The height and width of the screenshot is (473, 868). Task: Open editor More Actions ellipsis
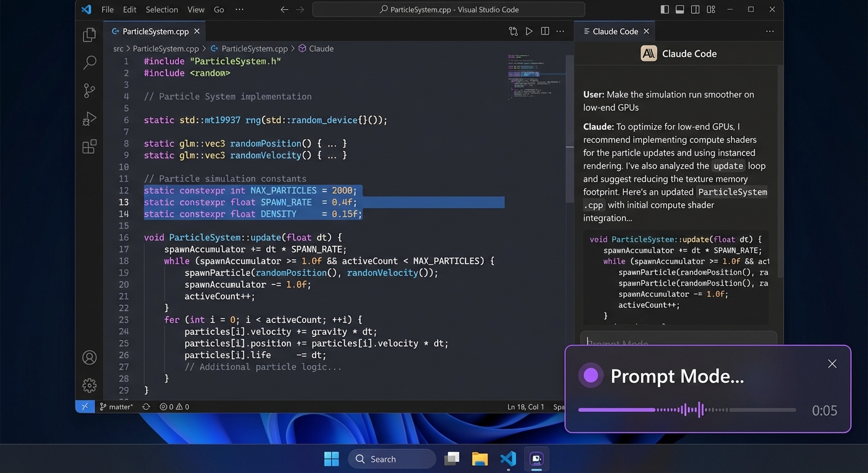tap(561, 31)
